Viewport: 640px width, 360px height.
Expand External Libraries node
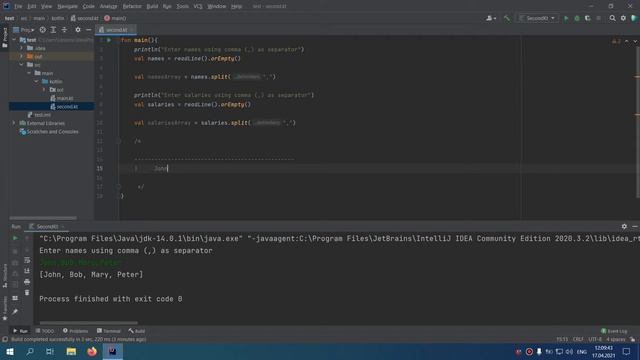pyautogui.click(x=14, y=123)
